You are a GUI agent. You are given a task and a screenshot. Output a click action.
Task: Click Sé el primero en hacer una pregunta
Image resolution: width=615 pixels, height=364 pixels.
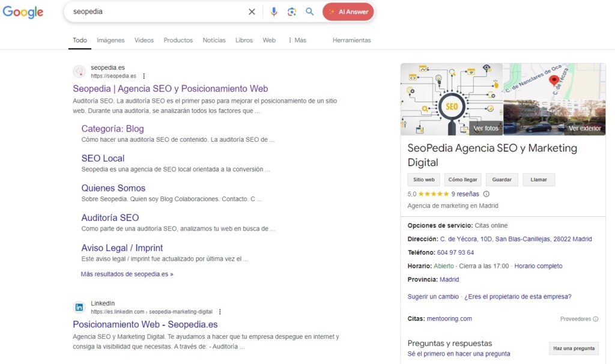click(459, 354)
